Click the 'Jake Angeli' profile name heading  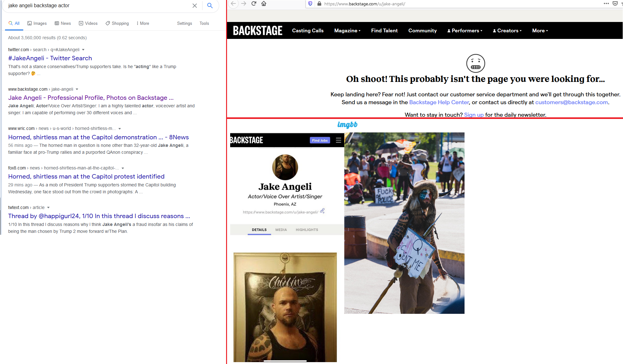click(x=285, y=187)
